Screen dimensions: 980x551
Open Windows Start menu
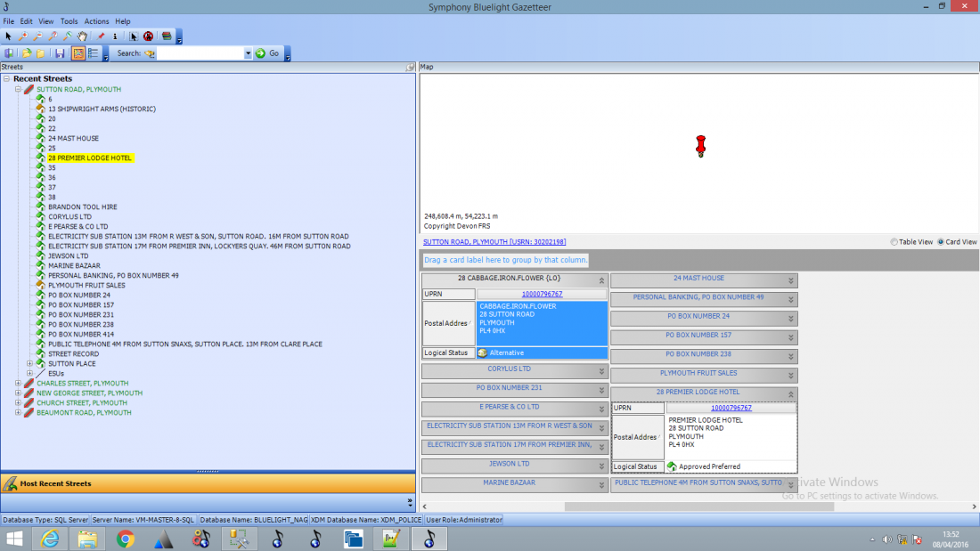click(14, 539)
